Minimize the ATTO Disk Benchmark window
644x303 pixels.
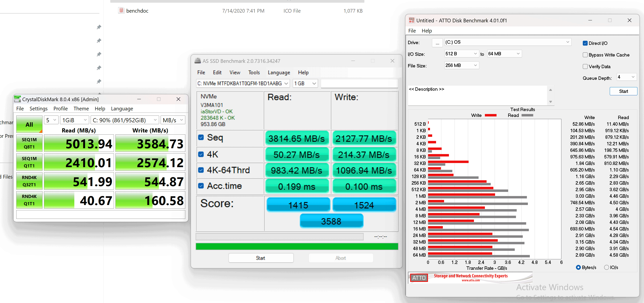(x=590, y=20)
